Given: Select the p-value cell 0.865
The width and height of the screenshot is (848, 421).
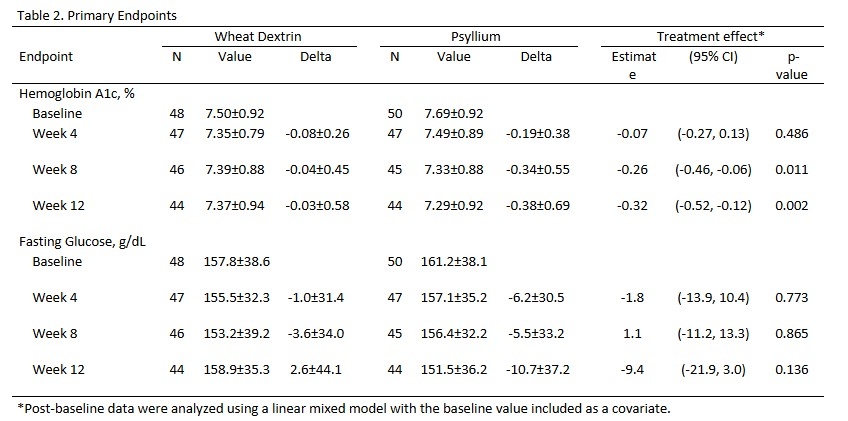Looking at the screenshot, I should [791, 334].
